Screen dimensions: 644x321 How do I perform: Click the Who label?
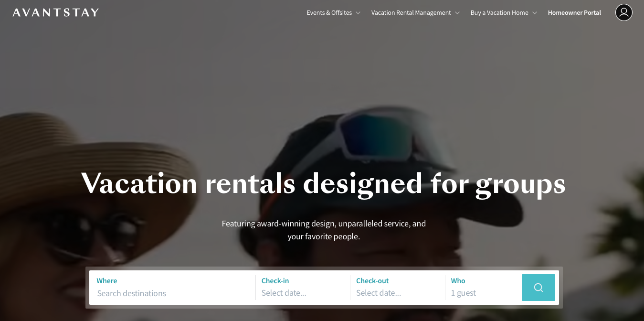pyautogui.click(x=458, y=281)
